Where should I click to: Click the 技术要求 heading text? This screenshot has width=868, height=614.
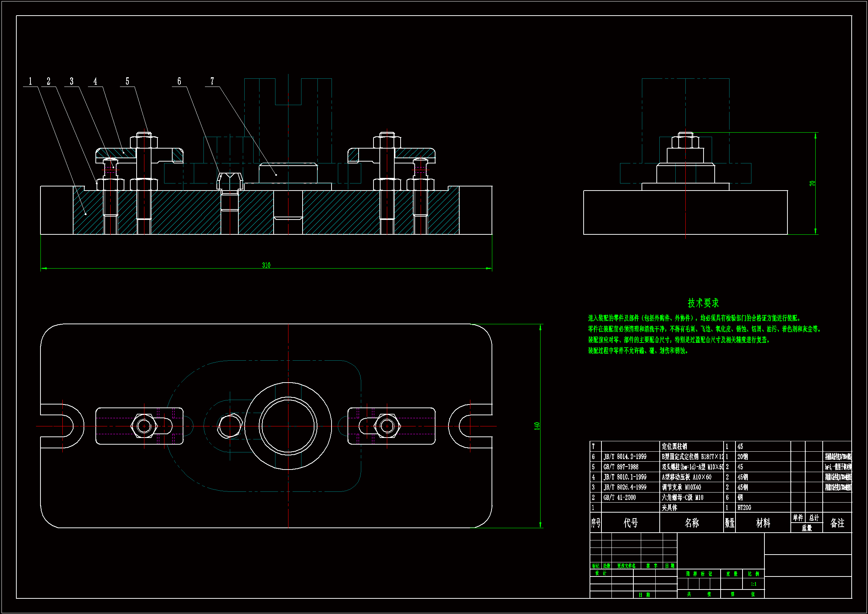pos(703,303)
